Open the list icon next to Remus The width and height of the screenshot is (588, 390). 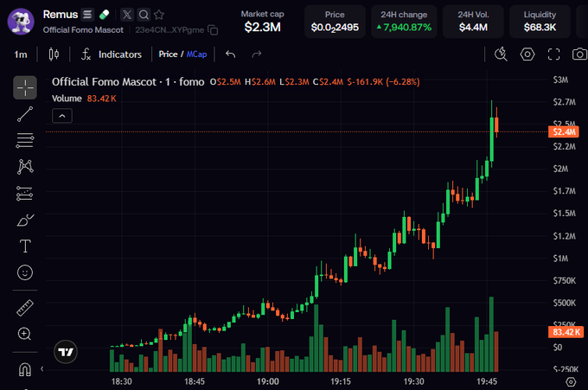pos(87,15)
